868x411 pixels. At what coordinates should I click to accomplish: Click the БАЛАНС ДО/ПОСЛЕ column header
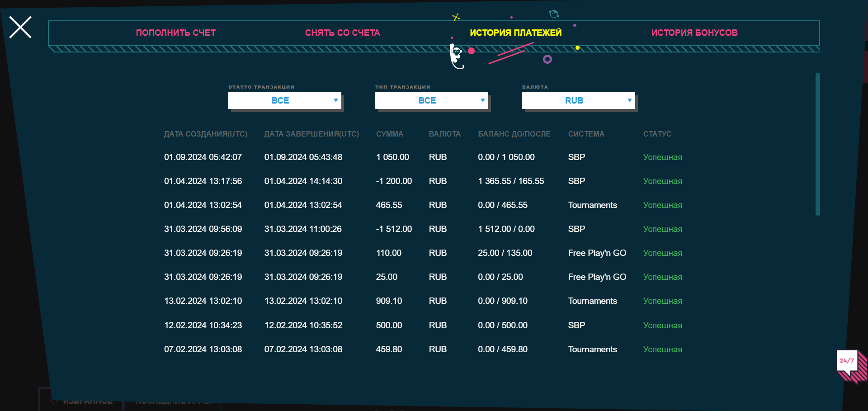[514, 134]
